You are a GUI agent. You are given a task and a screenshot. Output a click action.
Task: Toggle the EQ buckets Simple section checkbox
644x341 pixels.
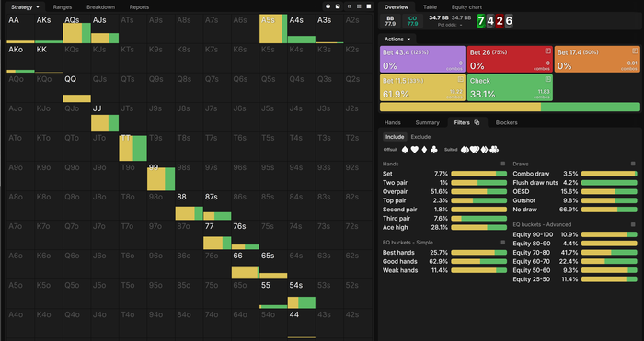[502, 243]
